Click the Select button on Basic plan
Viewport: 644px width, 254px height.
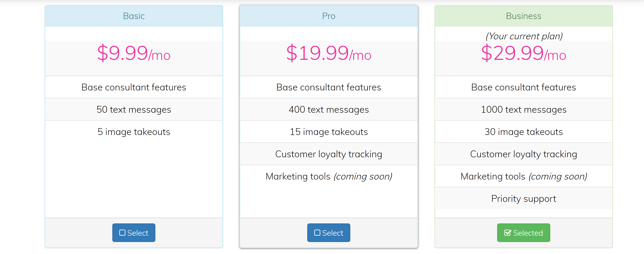(x=134, y=233)
